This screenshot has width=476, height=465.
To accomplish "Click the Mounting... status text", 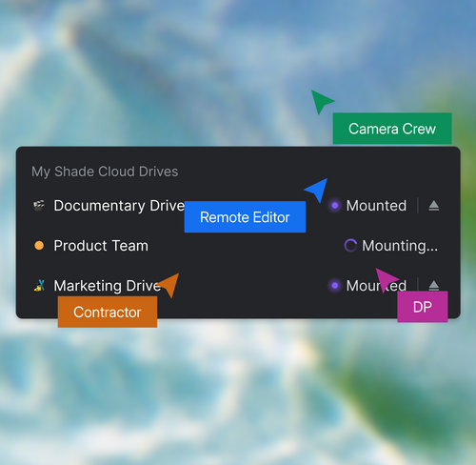I will (400, 246).
